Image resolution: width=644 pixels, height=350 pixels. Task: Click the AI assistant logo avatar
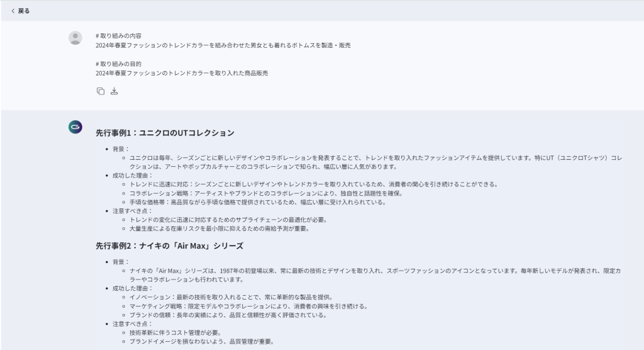click(75, 127)
